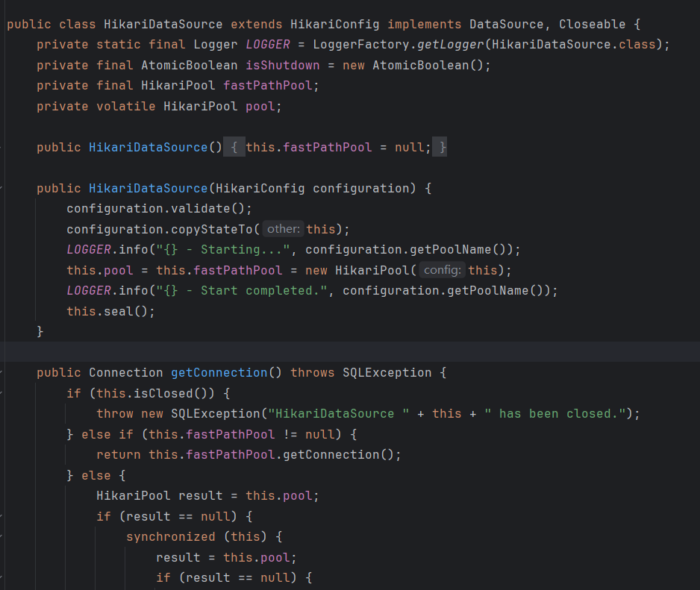
Task: Click HikariPool in the 'new HikariPool(' expression
Action: pyautogui.click(x=372, y=270)
